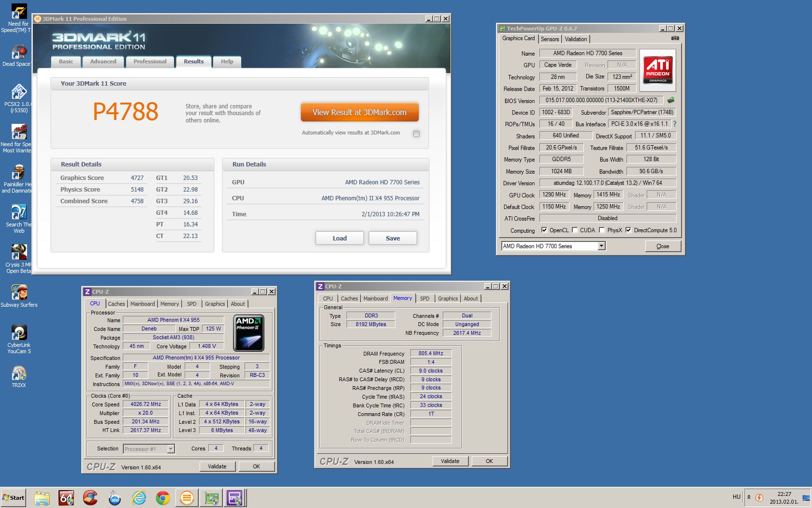Screen dimensions: 812x508
Task: Open the Processor #1 selection dropdown
Action: (x=171, y=449)
